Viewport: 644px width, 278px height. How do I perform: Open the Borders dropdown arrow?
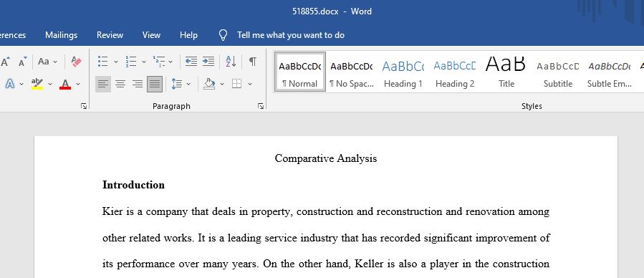(x=250, y=84)
